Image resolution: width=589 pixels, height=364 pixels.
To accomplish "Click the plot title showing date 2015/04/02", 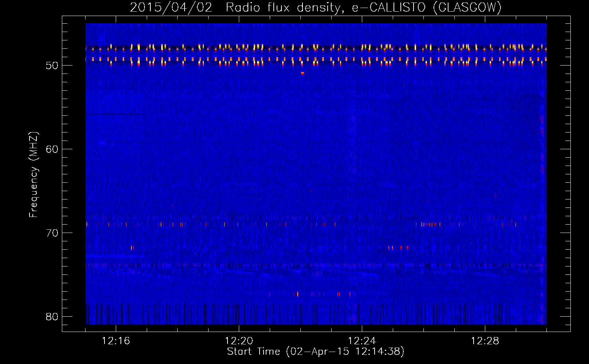I will click(316, 7).
